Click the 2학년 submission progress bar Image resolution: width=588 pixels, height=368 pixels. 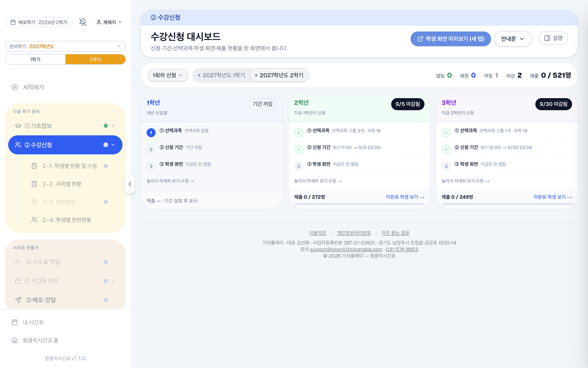pyautogui.click(x=359, y=204)
